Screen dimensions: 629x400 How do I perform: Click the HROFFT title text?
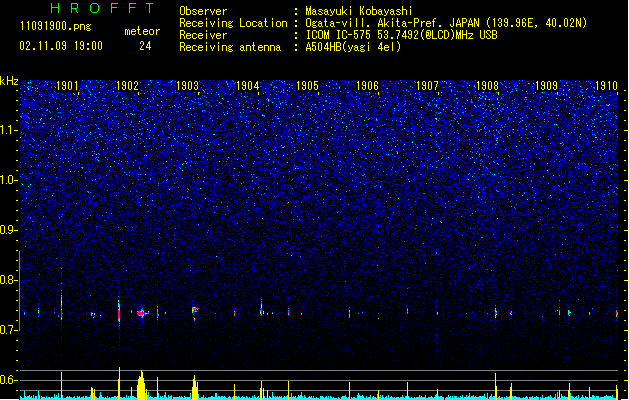[102, 8]
